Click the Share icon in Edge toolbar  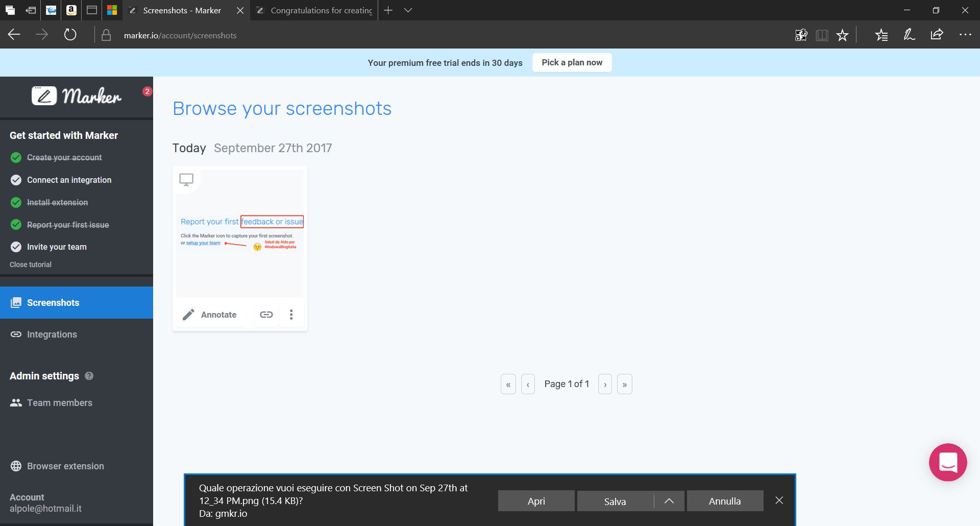coord(937,35)
